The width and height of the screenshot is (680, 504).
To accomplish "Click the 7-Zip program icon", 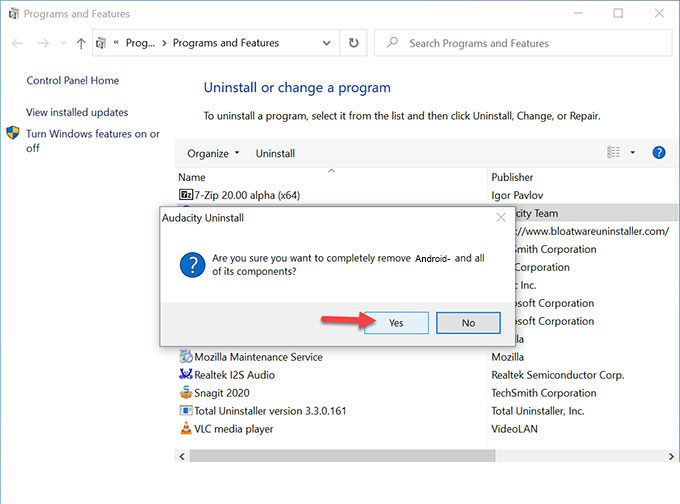I will coord(186,194).
